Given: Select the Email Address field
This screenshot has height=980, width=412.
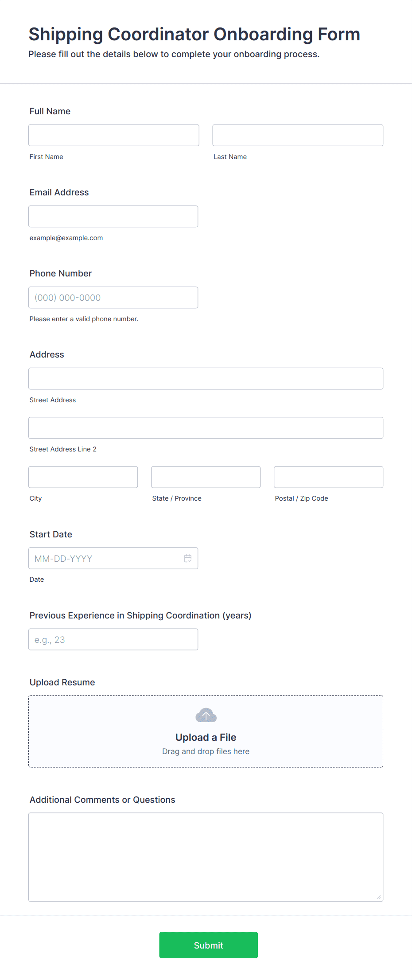Looking at the screenshot, I should [x=113, y=216].
